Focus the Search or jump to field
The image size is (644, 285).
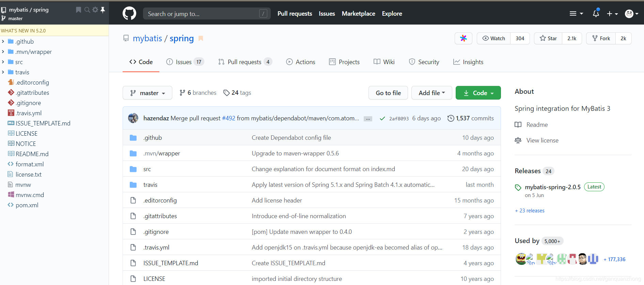point(207,14)
